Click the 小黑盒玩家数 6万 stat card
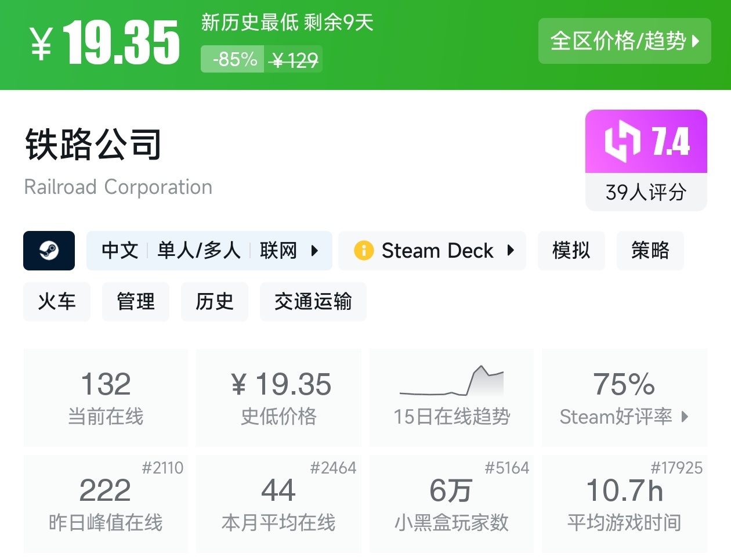Viewport: 731px width, 560px height. tap(451, 504)
